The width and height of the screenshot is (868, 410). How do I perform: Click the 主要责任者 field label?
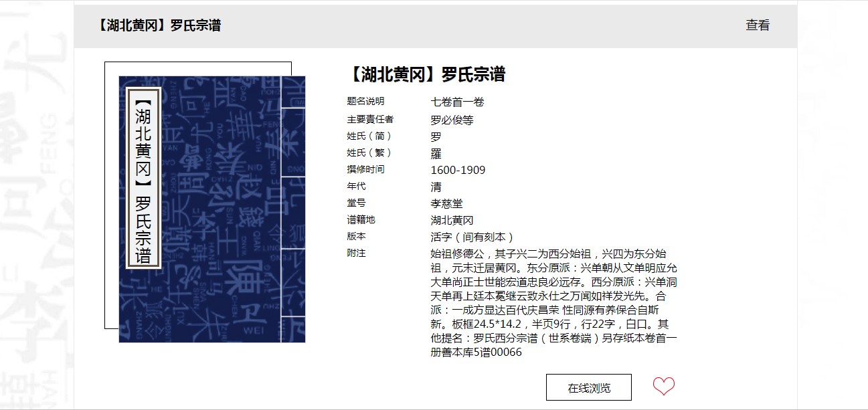[x=370, y=120]
